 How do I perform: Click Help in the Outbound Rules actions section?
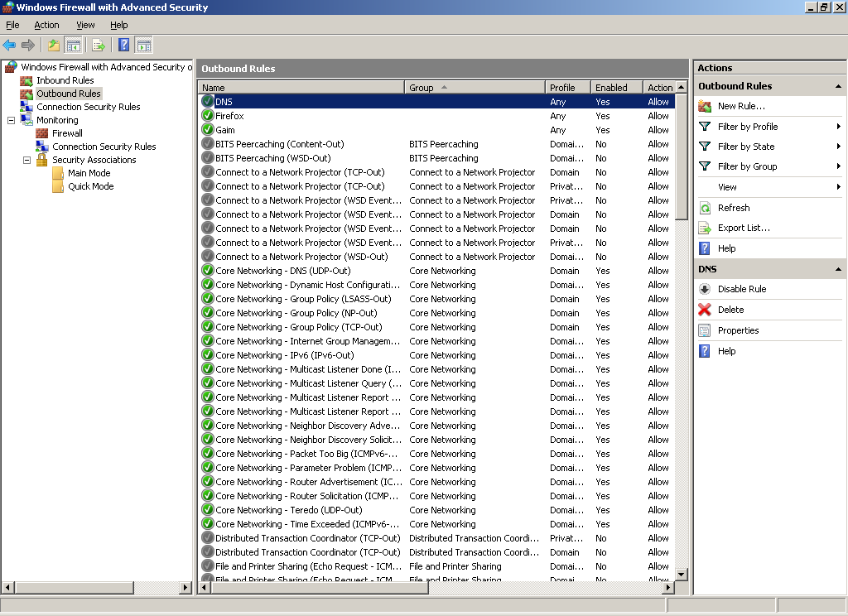coord(727,248)
